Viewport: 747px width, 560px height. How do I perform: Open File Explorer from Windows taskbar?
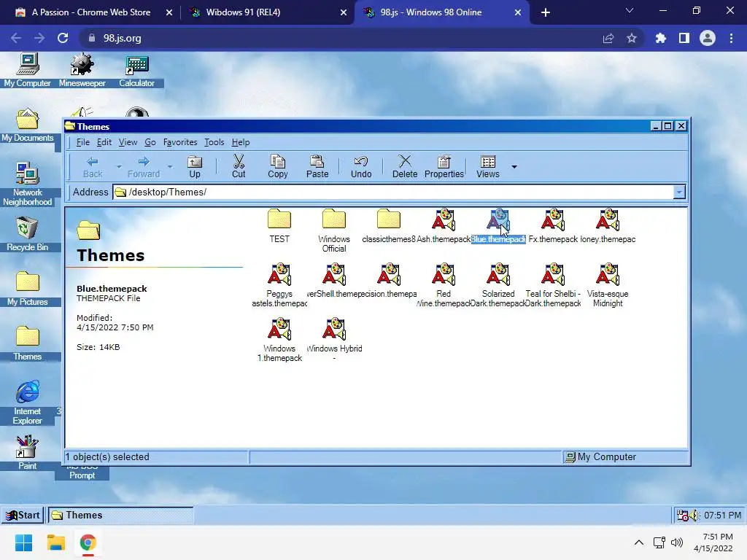pyautogui.click(x=55, y=542)
